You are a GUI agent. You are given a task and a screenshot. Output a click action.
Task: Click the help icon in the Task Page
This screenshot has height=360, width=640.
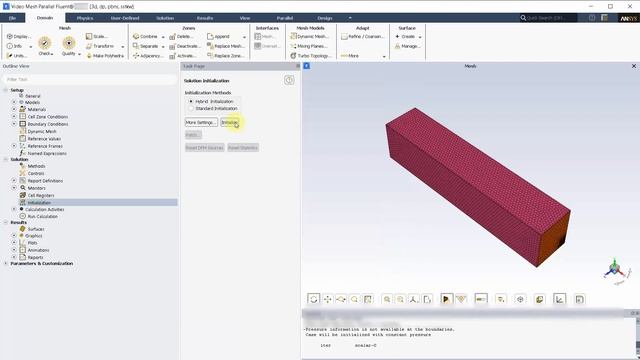[289, 80]
